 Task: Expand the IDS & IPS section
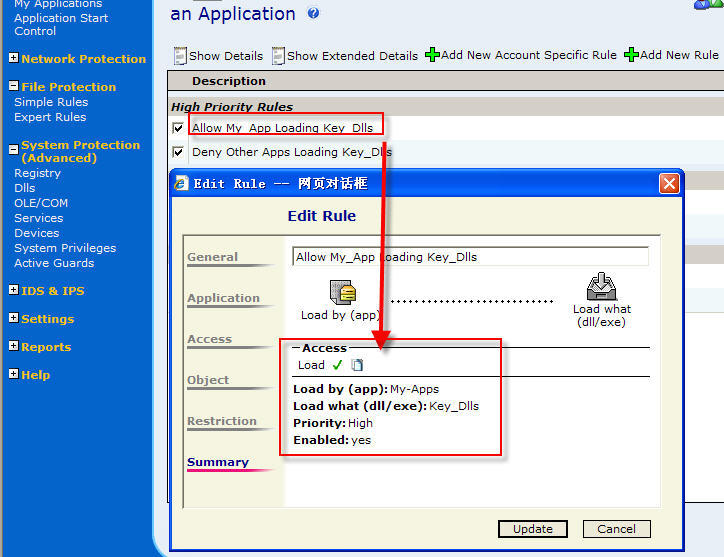tap(14, 290)
